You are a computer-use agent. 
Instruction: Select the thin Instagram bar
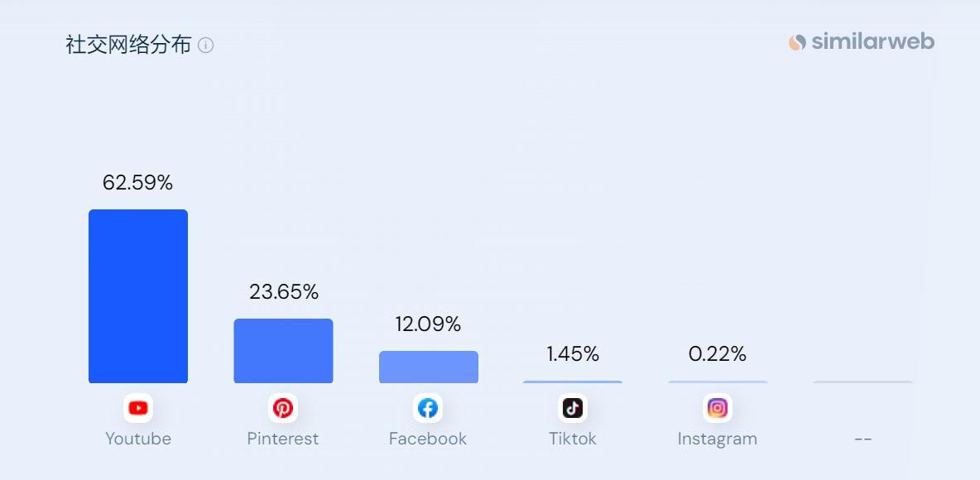tap(718, 382)
